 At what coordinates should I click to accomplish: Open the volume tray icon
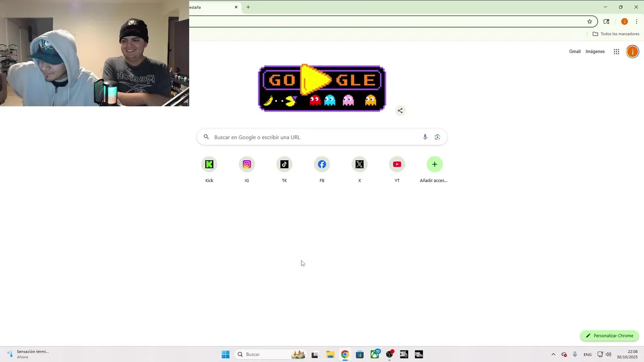[608, 354]
